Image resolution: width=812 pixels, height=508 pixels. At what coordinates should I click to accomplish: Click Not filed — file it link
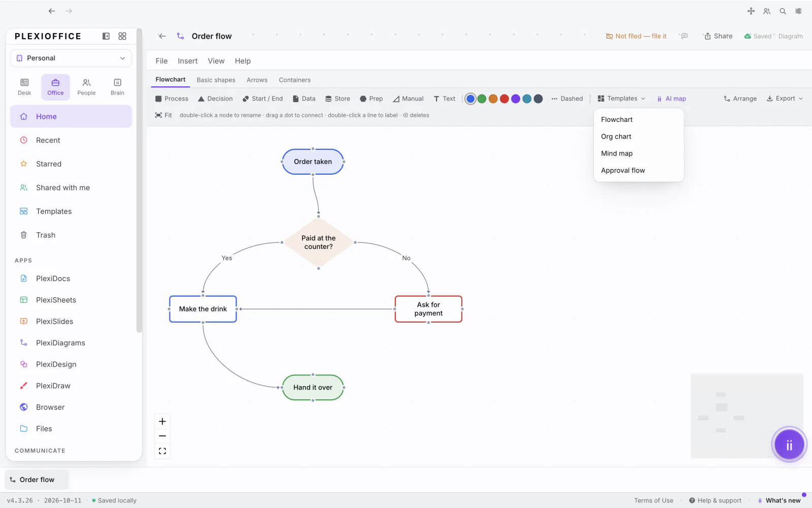coord(636,36)
